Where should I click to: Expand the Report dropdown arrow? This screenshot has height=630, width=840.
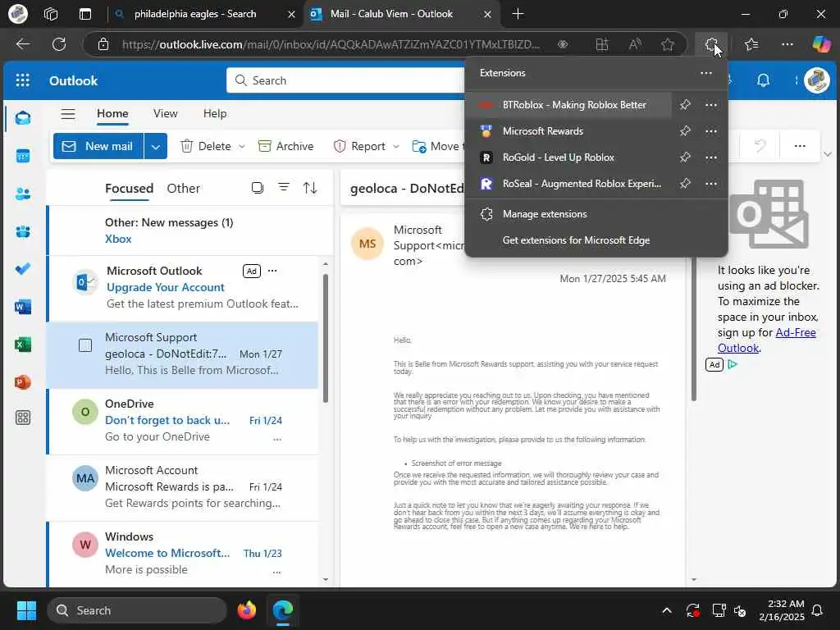pyautogui.click(x=396, y=146)
